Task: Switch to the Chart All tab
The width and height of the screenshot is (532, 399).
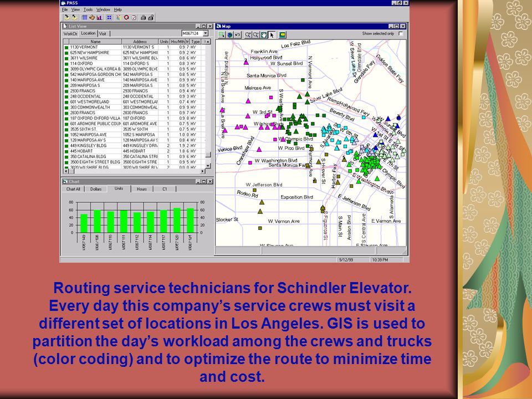Action: tap(73, 189)
